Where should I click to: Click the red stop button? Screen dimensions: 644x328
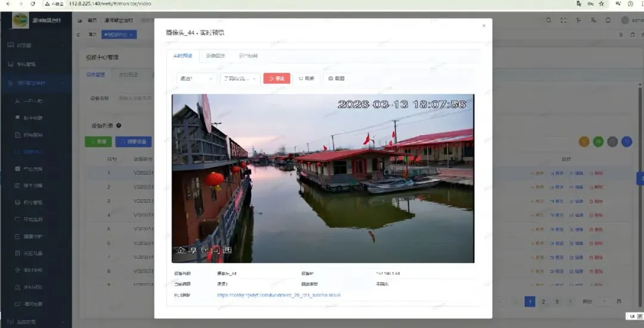pyautogui.click(x=277, y=78)
